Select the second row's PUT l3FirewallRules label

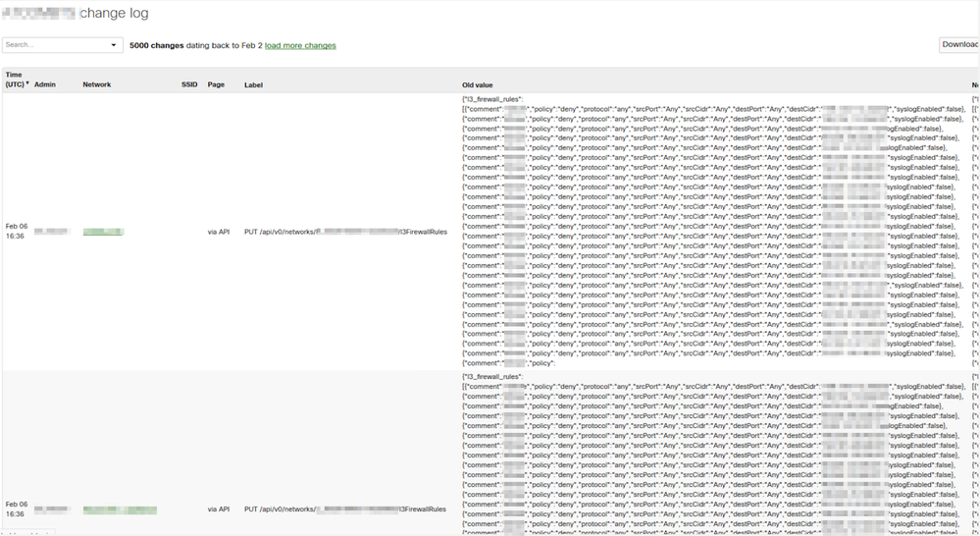(345, 509)
